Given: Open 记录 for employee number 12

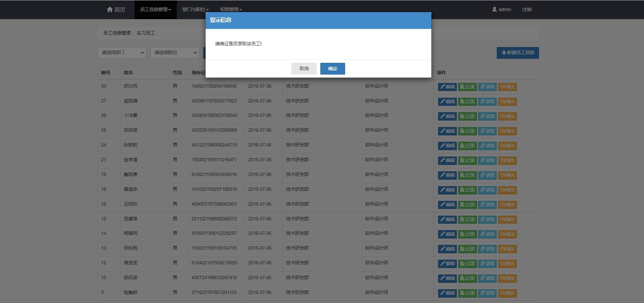Looking at the screenshot, I should [x=467, y=263].
